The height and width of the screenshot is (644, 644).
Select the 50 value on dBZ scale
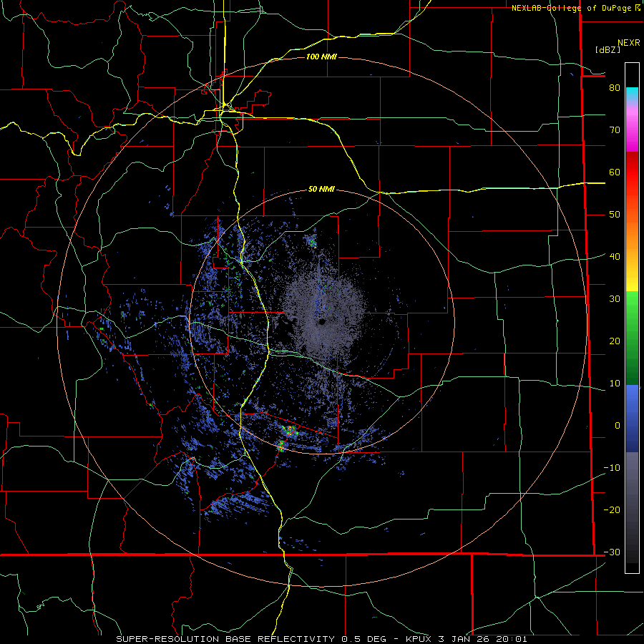click(615, 215)
